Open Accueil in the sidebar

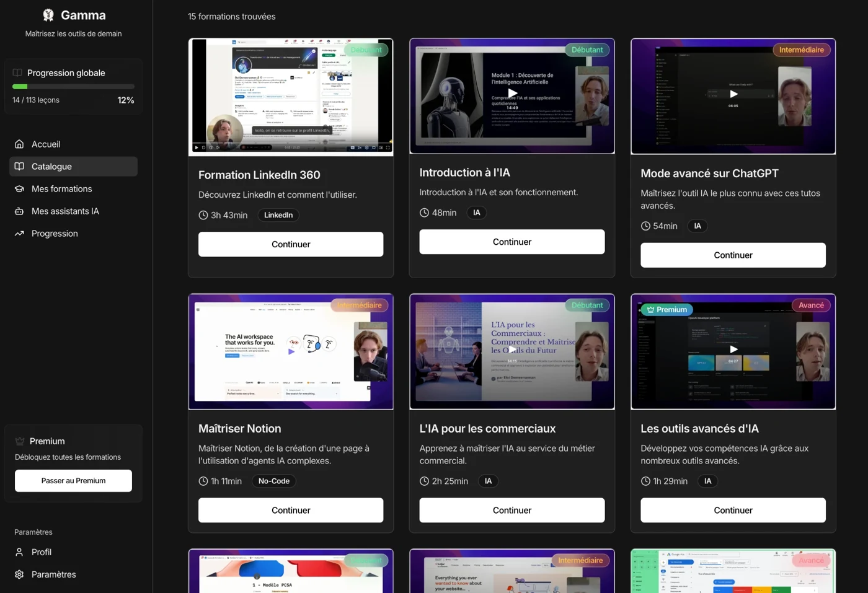click(73, 144)
